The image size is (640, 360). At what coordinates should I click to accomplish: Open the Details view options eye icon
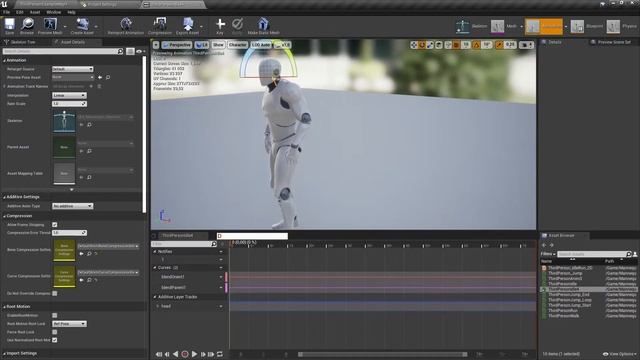tap(140, 51)
